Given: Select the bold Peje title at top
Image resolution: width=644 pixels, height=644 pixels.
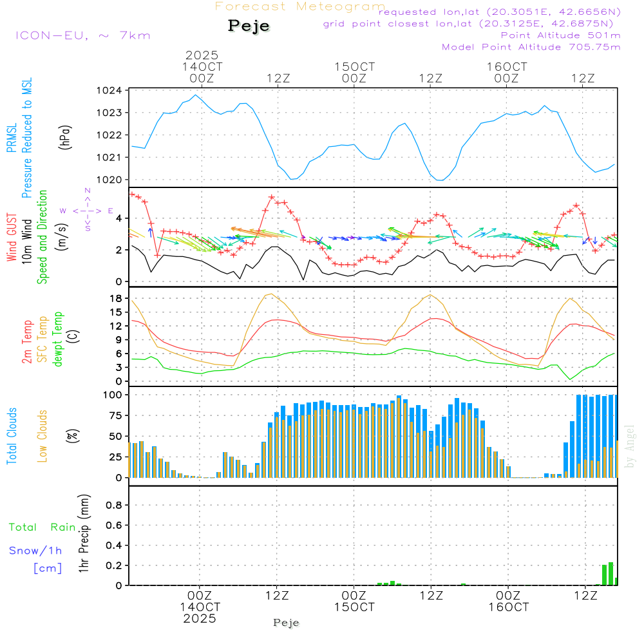Looking at the screenshot, I should (249, 26).
